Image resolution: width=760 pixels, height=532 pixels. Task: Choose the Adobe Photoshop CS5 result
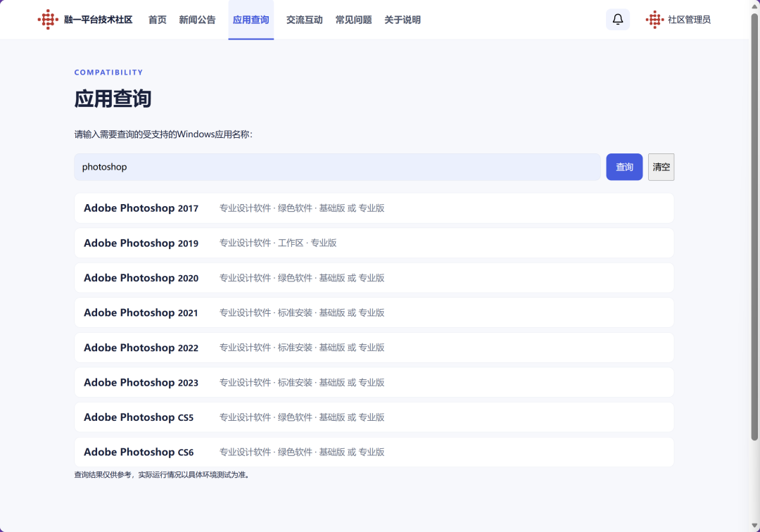point(374,417)
